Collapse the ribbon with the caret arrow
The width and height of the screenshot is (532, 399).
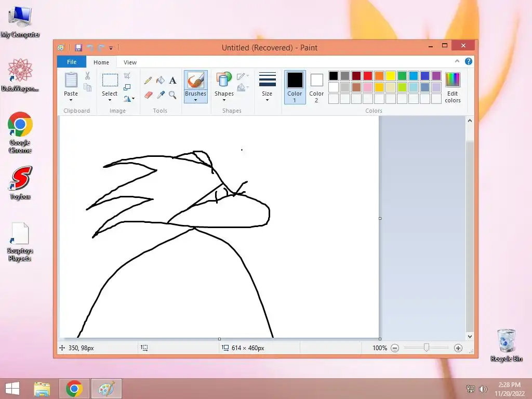click(457, 61)
